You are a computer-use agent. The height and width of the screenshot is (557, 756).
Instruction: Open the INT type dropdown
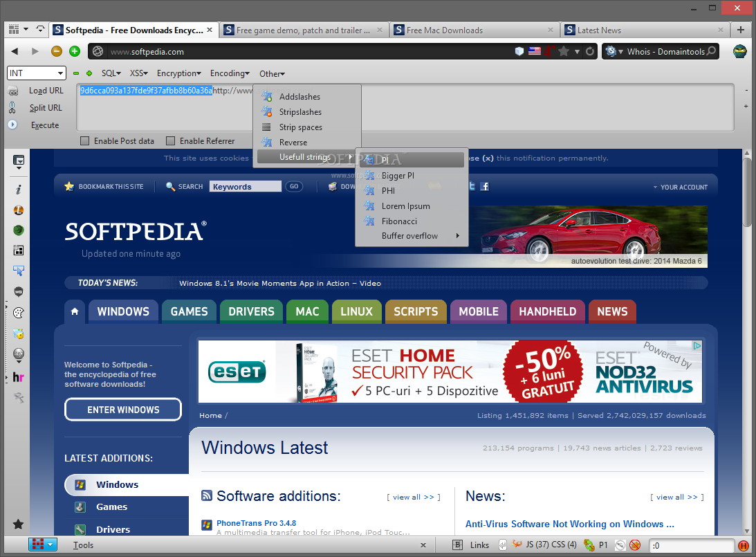36,73
